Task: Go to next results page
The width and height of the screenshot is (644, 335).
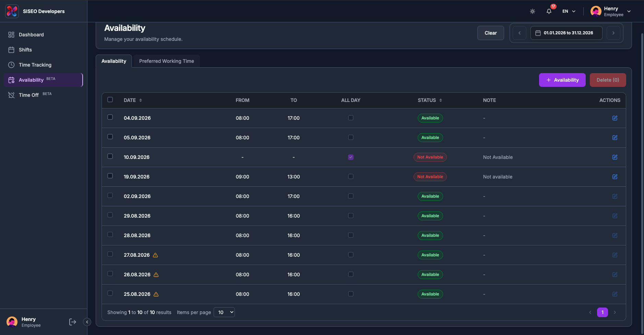Action: pos(615,312)
